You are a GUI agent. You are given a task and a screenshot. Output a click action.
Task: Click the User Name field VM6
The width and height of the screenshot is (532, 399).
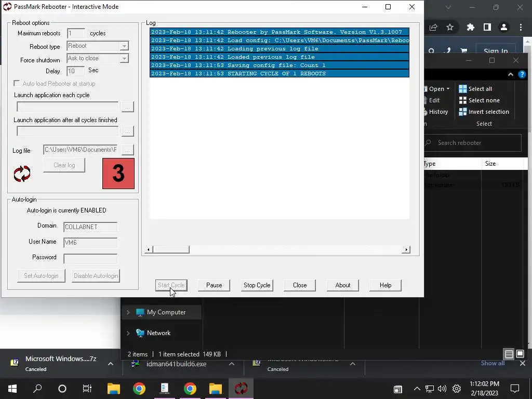(90, 243)
